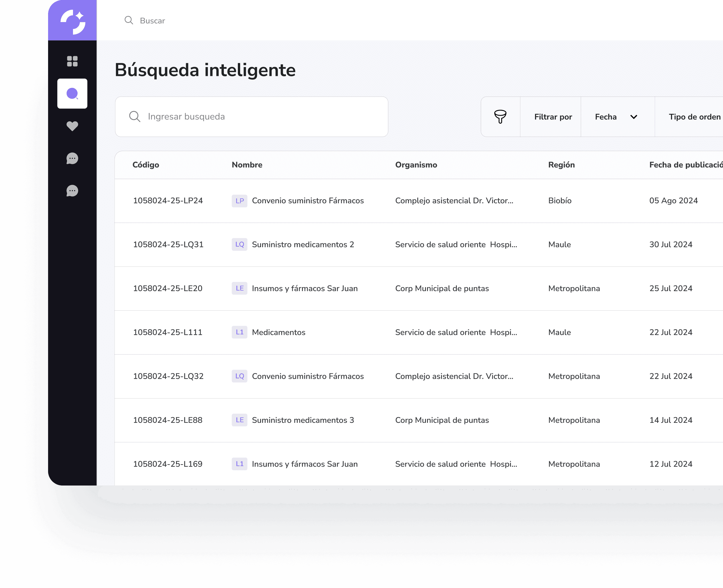723x588 pixels.
Task: Click the 30 Jul 2024 date
Action: tap(671, 244)
